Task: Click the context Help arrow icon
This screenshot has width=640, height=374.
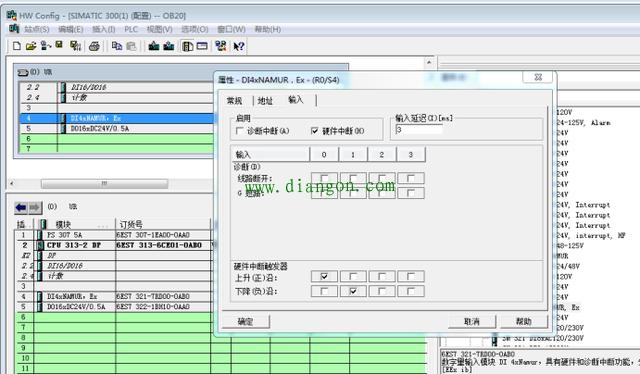Action: tap(239, 46)
